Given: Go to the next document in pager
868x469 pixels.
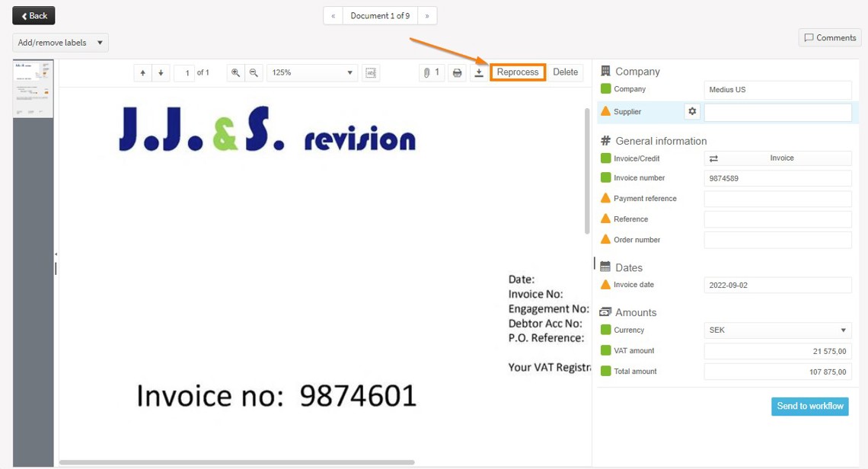Looking at the screenshot, I should (427, 16).
